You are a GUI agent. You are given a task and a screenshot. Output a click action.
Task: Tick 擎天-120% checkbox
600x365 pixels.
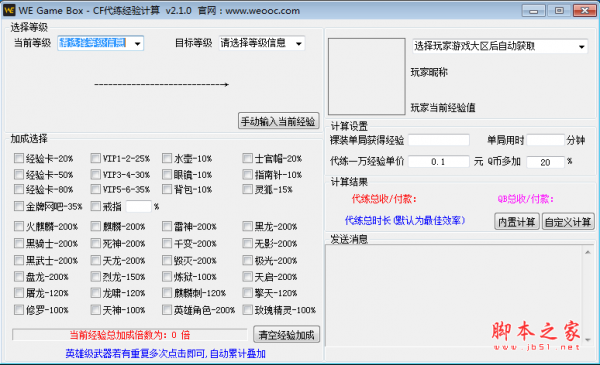pos(248,293)
